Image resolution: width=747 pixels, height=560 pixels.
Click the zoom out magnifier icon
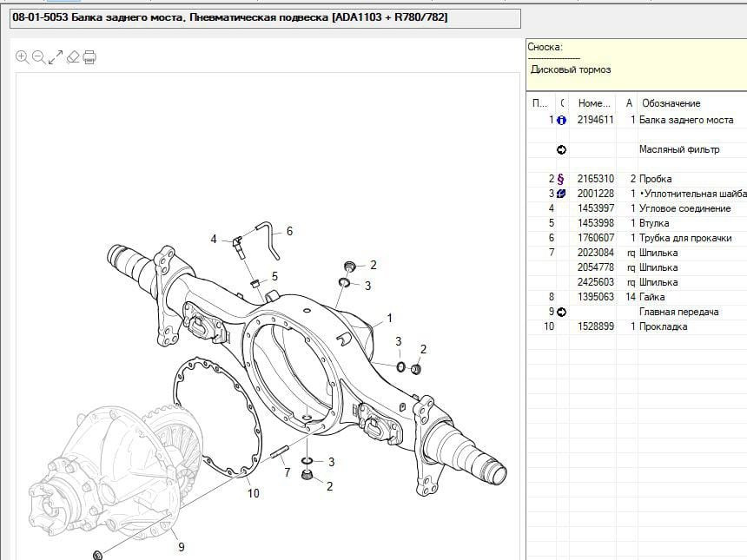(39, 57)
